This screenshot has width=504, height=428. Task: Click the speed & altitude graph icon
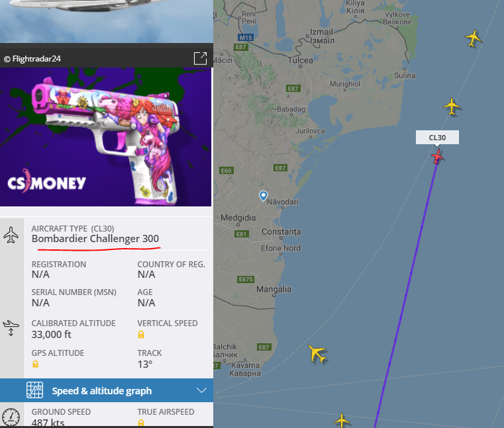(34, 390)
